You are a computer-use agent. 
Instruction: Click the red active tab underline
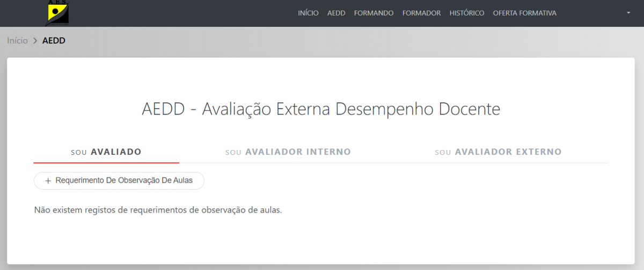click(x=106, y=162)
